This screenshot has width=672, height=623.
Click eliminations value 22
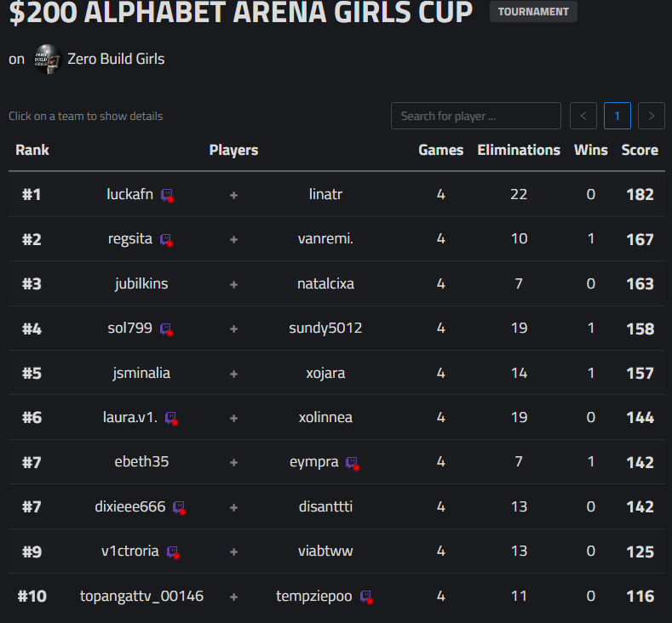pos(519,194)
